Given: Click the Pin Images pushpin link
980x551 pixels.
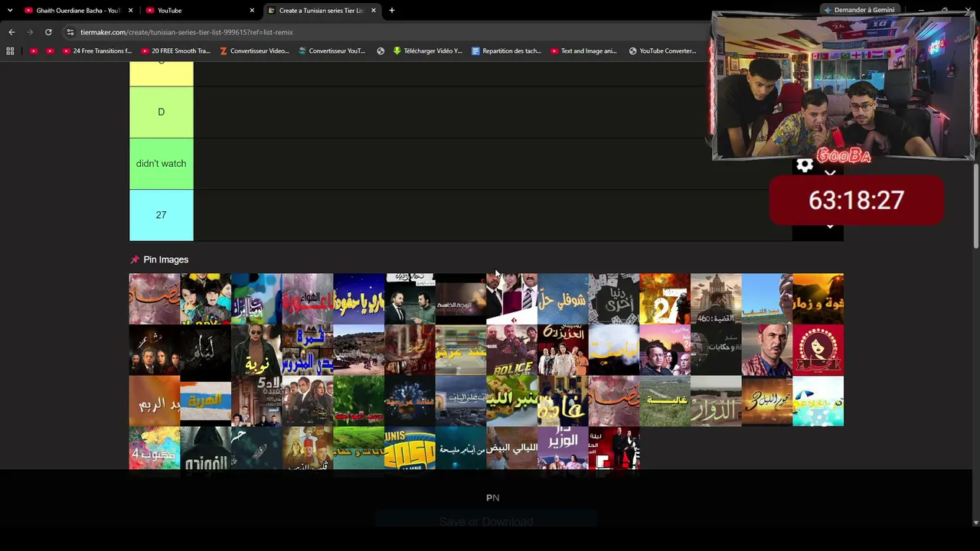Looking at the screenshot, I should [159, 259].
